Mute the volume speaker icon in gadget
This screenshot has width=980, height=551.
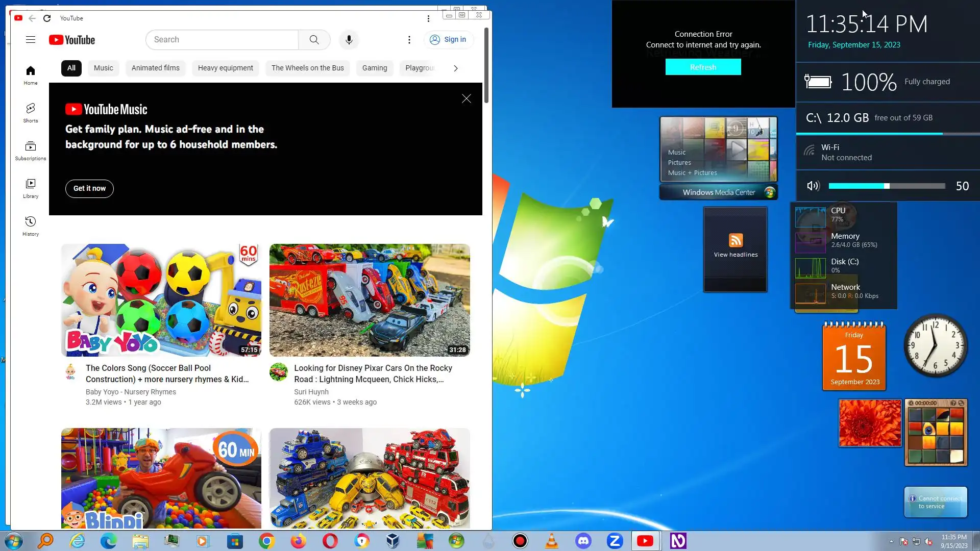tap(813, 186)
